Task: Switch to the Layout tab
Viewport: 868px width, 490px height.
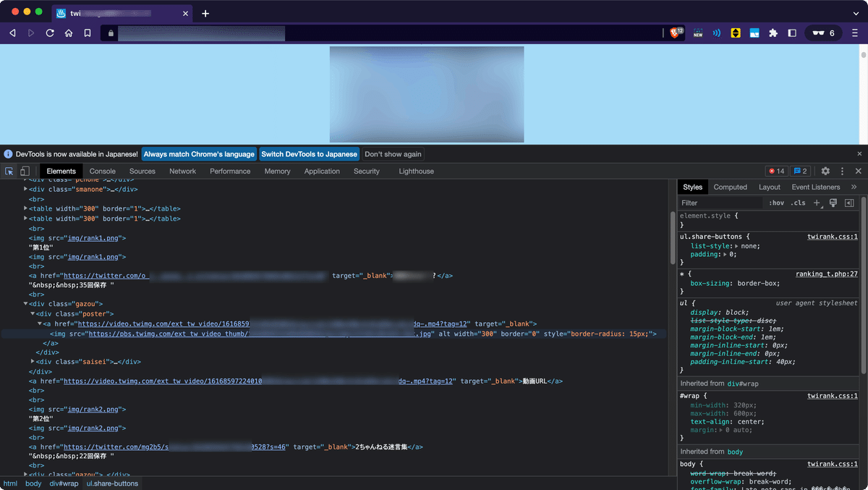Action: click(x=770, y=187)
